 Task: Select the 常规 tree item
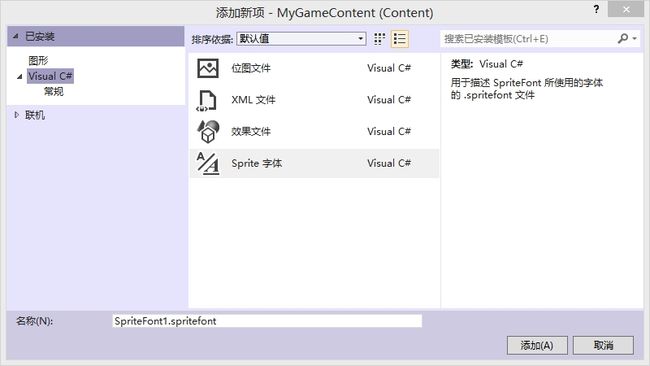[53, 91]
